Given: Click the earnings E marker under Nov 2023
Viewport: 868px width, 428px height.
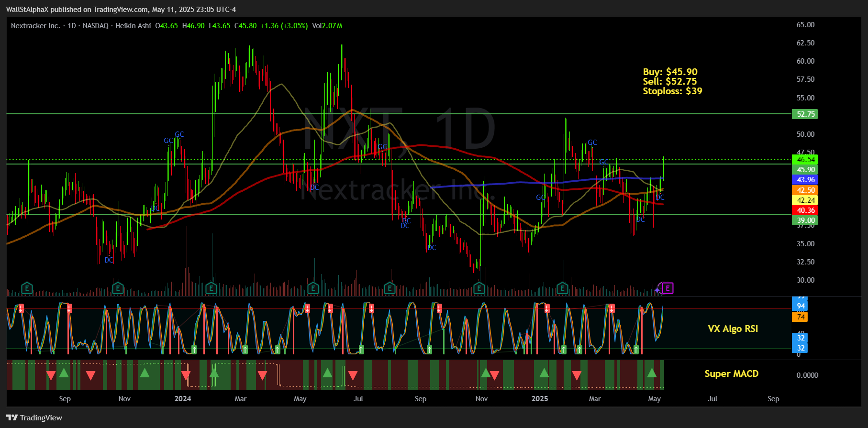Looking at the screenshot, I should (x=118, y=288).
